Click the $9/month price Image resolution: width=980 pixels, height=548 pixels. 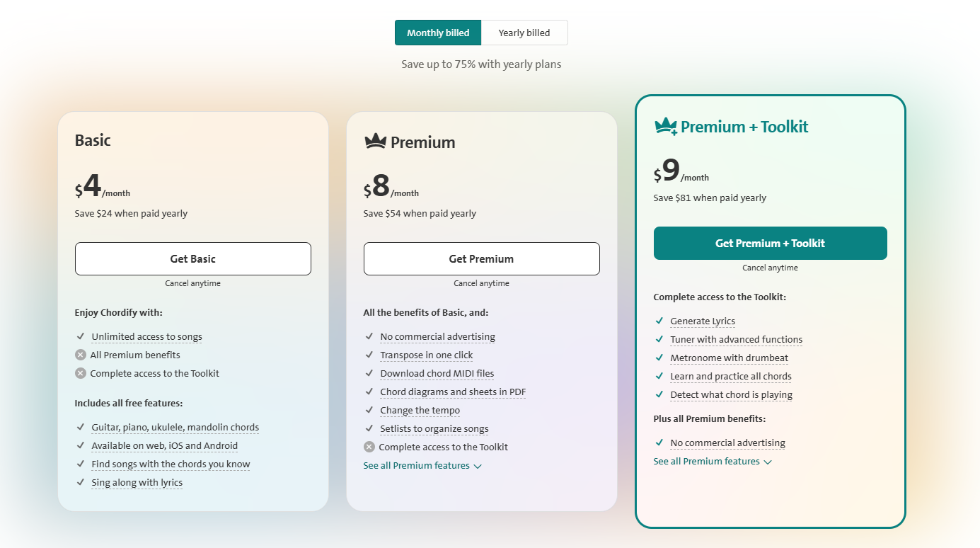click(x=681, y=171)
